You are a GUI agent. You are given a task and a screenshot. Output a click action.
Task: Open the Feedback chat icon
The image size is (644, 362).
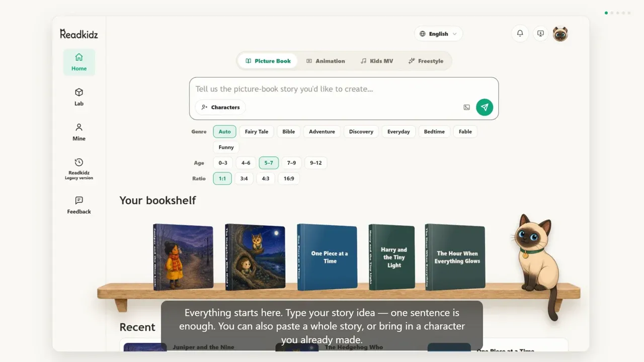coord(79,200)
